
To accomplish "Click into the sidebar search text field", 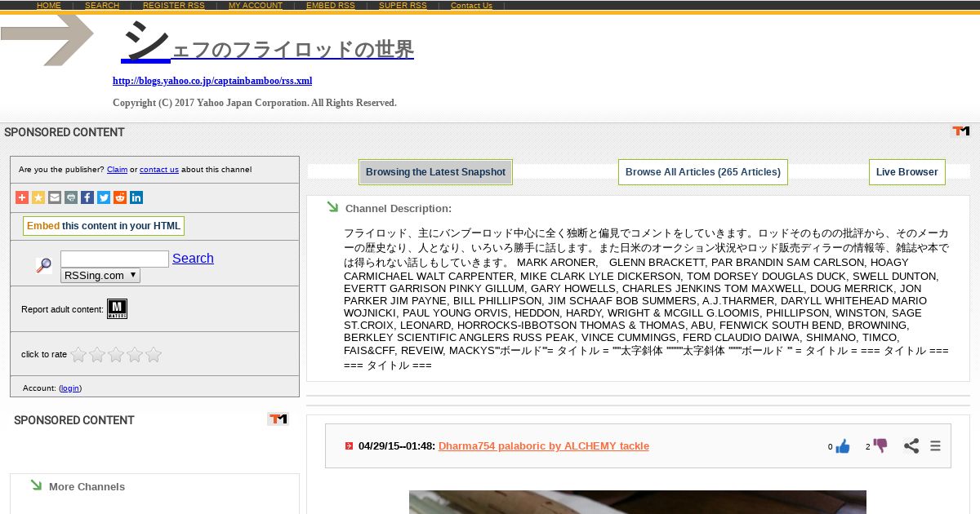I will tap(114, 259).
